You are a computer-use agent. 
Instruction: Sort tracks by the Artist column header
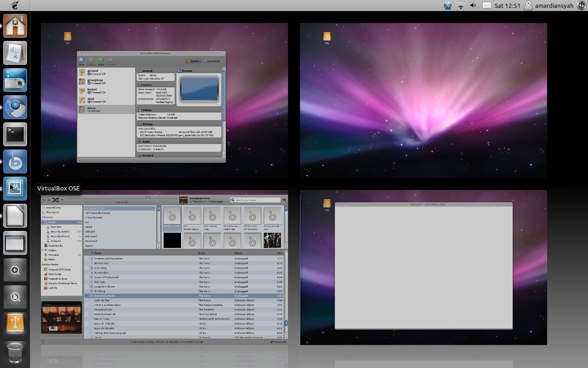tap(215, 253)
